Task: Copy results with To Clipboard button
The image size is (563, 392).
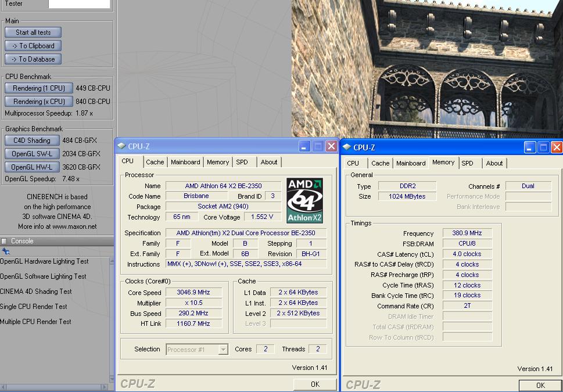Action: pyautogui.click(x=33, y=46)
